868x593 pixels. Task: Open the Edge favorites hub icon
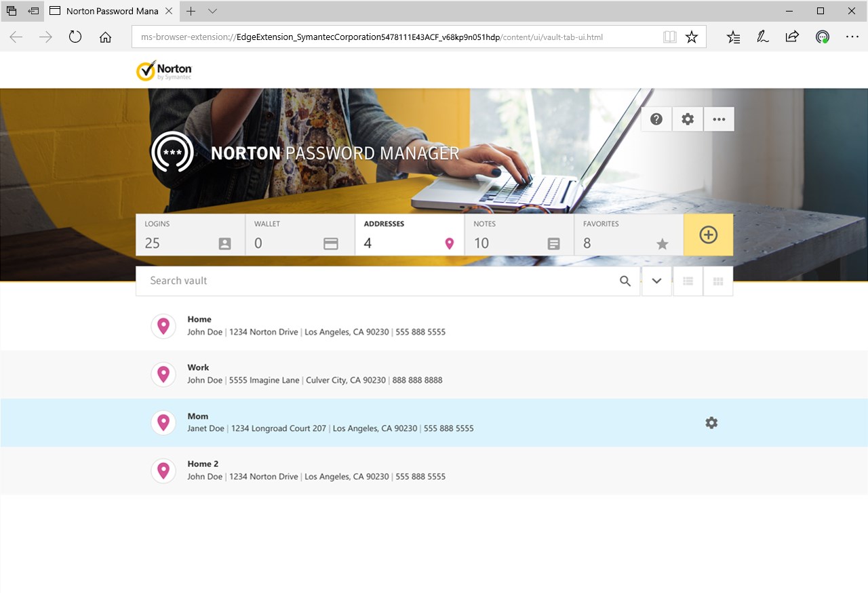coord(733,37)
